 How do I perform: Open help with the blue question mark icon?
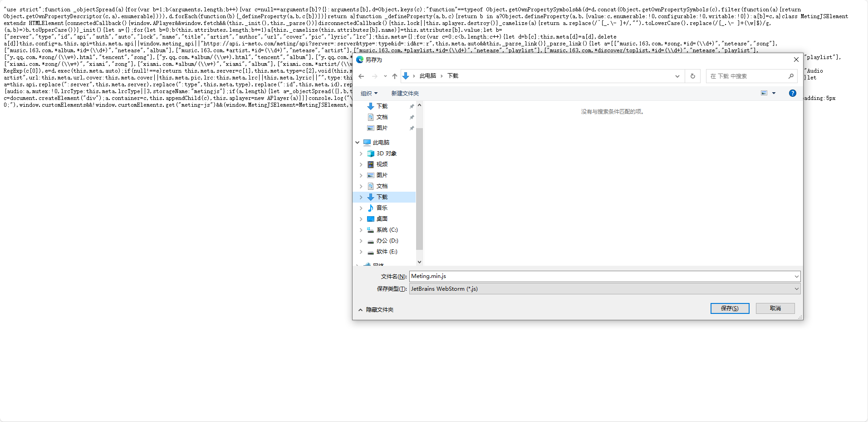tap(793, 93)
